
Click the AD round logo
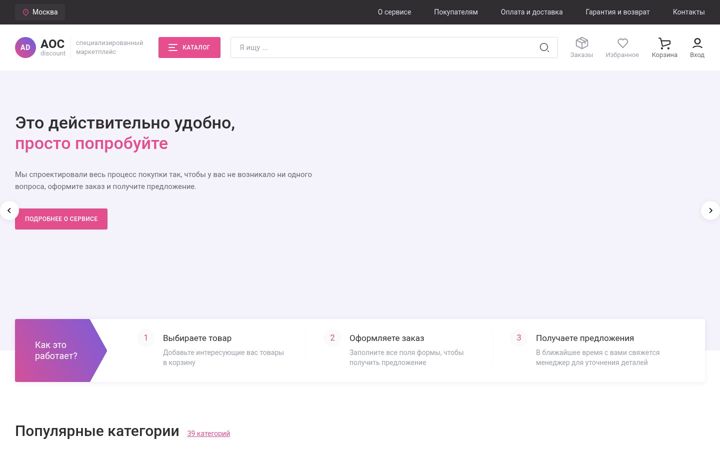(25, 47)
